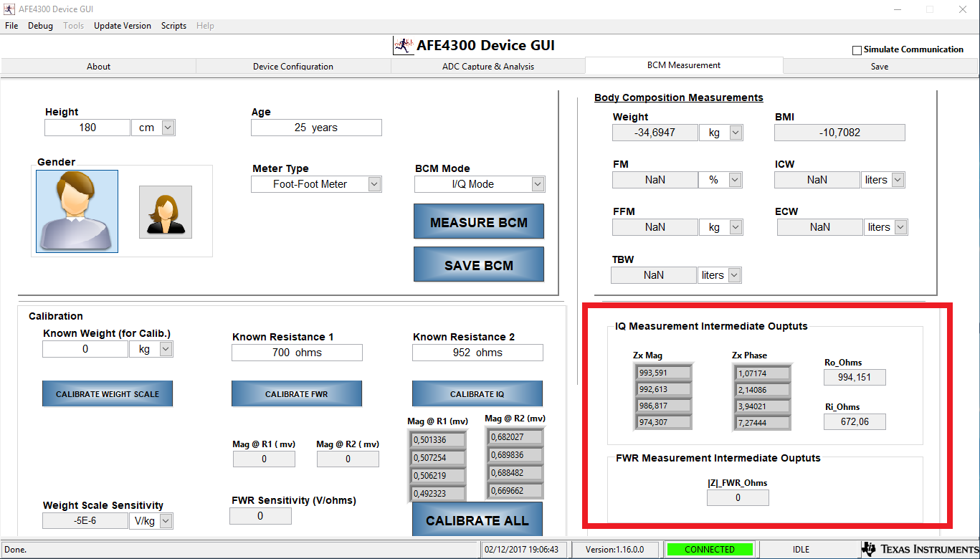Open the Weight kg unit dropdown
Screen dimensions: 980x559
pyautogui.click(x=736, y=133)
